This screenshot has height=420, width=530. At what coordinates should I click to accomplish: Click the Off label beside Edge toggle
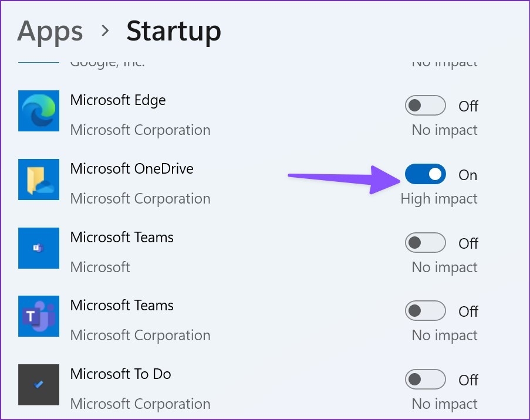[x=468, y=106]
